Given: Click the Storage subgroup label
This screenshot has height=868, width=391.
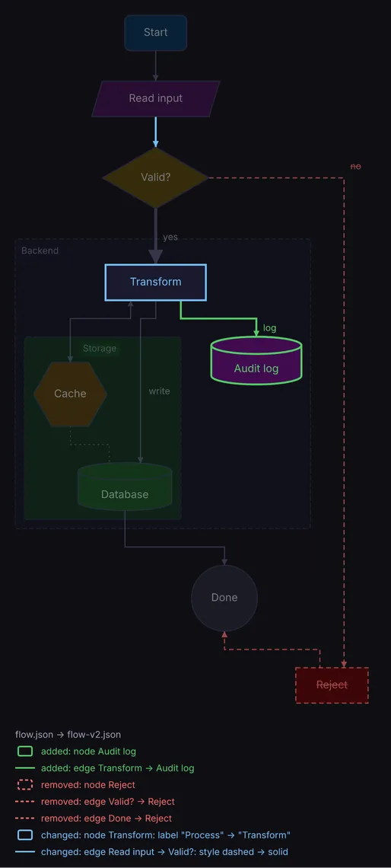Looking at the screenshot, I should pos(100,348).
